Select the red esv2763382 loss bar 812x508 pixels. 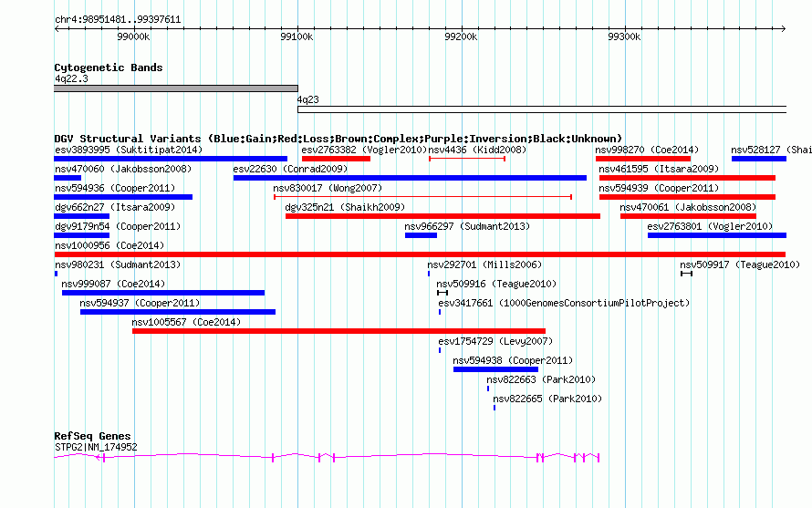pyautogui.click(x=336, y=159)
